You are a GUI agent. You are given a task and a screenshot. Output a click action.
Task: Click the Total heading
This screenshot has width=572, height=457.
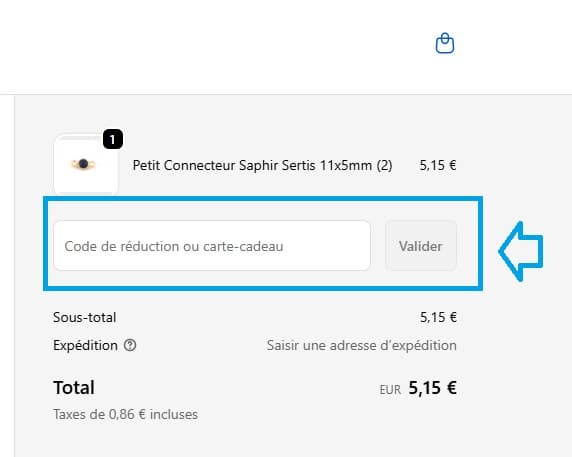pos(74,387)
